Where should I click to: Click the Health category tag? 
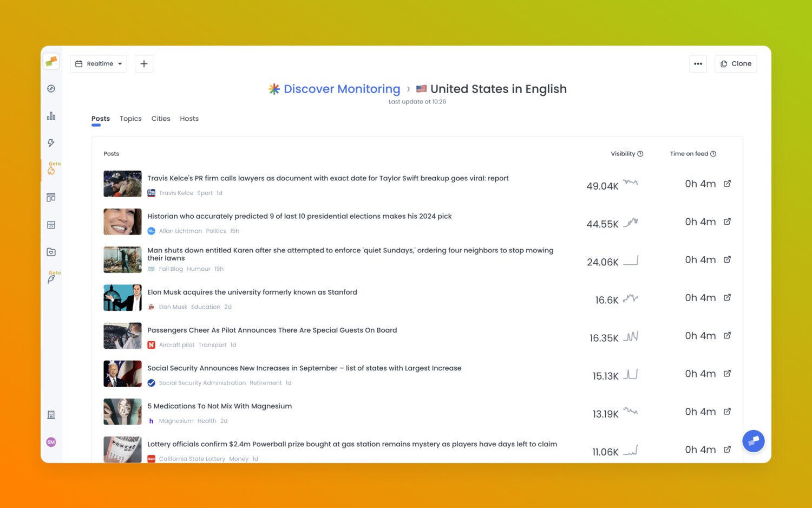pos(207,421)
